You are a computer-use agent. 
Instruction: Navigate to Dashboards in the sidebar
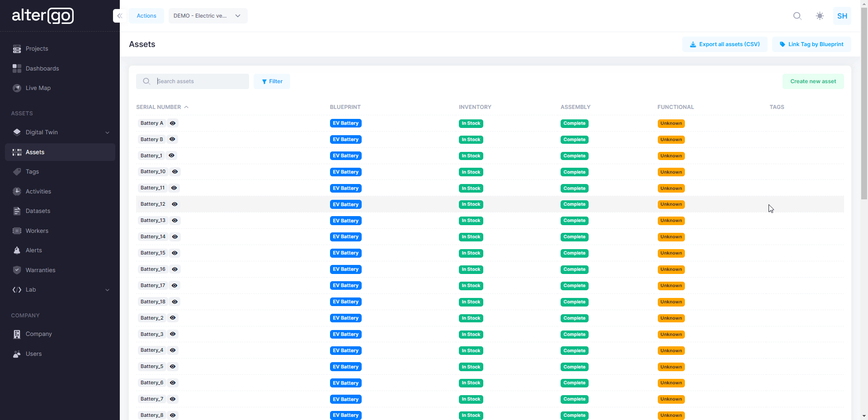pos(42,69)
